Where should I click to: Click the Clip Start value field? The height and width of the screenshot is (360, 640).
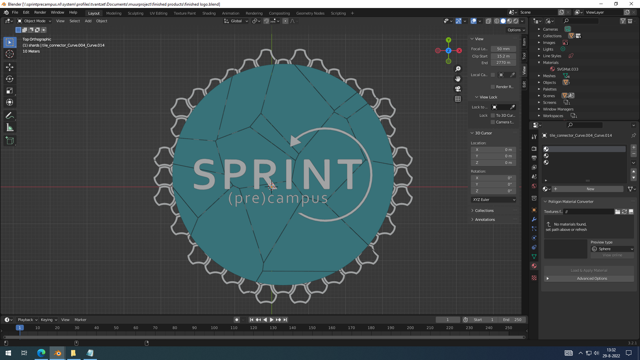(x=503, y=56)
